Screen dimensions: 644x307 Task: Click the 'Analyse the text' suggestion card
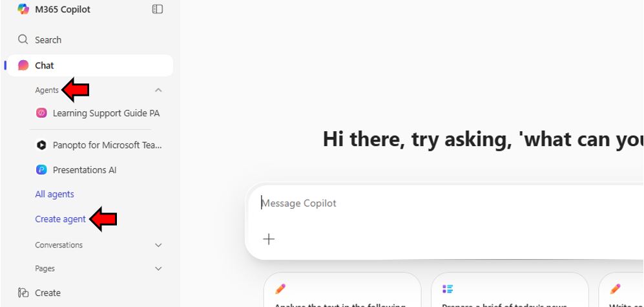pyautogui.click(x=342, y=290)
